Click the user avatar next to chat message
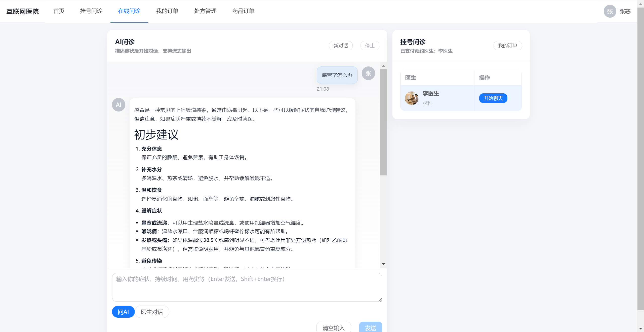The image size is (644, 332). 368,73
